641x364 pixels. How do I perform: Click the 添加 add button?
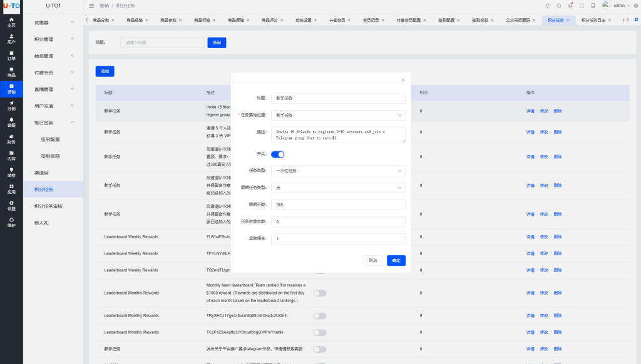[105, 71]
